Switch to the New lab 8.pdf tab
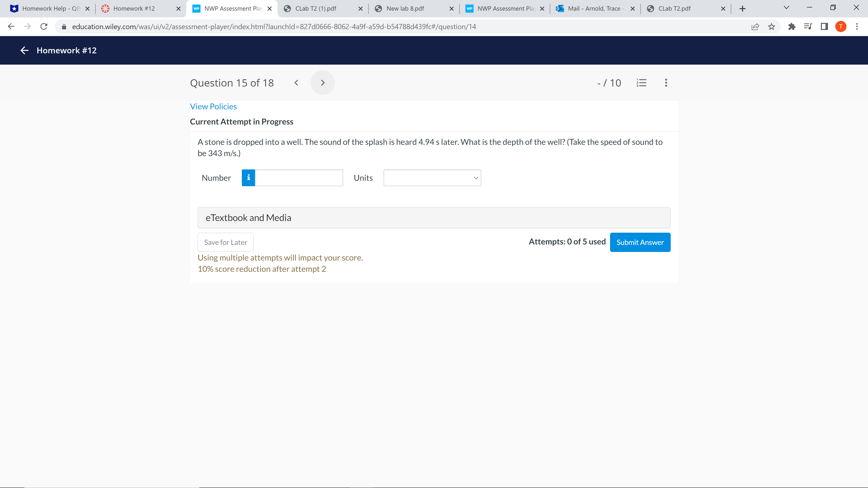The height and width of the screenshot is (488, 868). tap(405, 9)
